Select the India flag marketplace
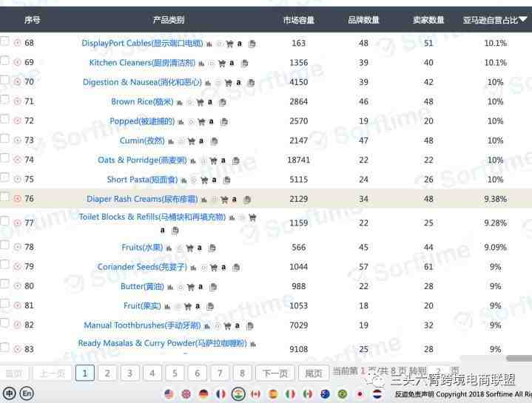Screen dimensions: 532x403 (x=238, y=394)
